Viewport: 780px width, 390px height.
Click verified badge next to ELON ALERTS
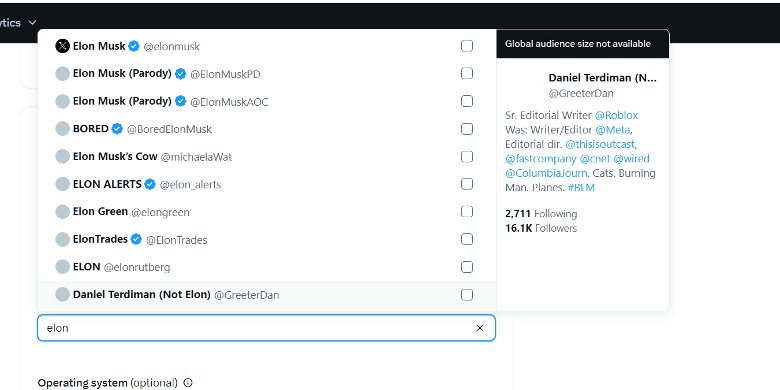[x=150, y=184]
